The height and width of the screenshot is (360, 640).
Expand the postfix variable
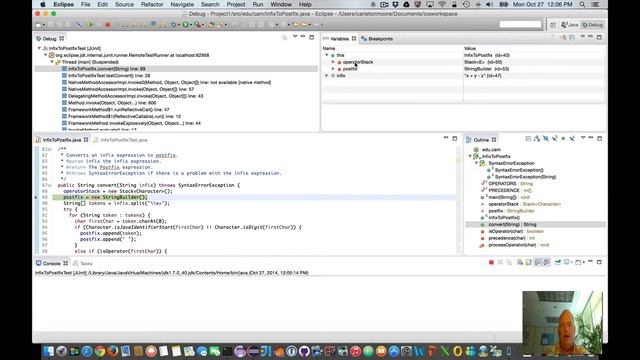(333, 69)
